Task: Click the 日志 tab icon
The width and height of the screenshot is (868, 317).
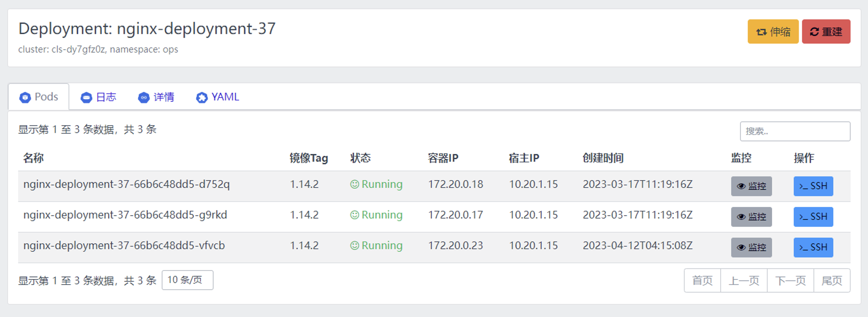Action: coord(86,97)
